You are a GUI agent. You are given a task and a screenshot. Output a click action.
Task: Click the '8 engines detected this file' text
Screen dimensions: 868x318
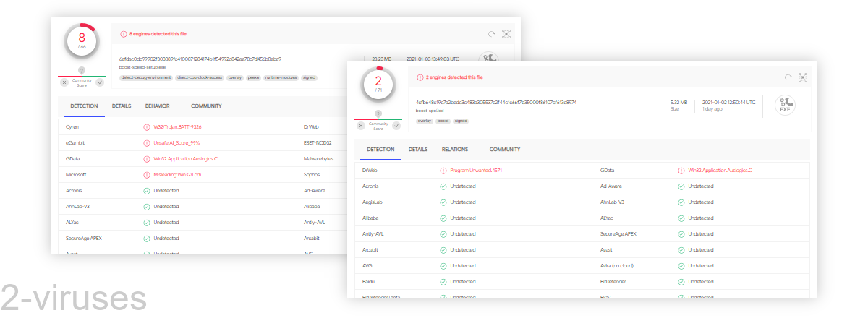point(158,34)
